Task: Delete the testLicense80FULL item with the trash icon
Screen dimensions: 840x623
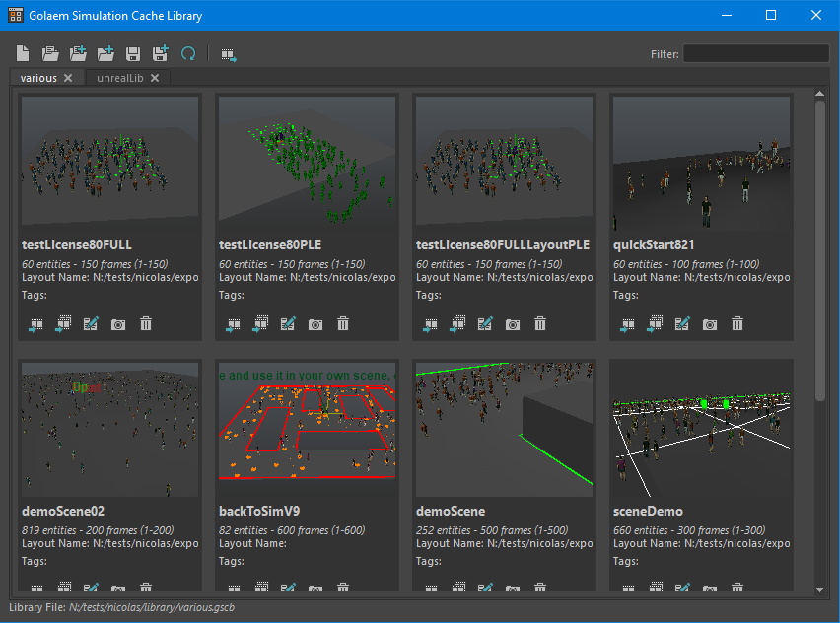Action: pyautogui.click(x=146, y=323)
